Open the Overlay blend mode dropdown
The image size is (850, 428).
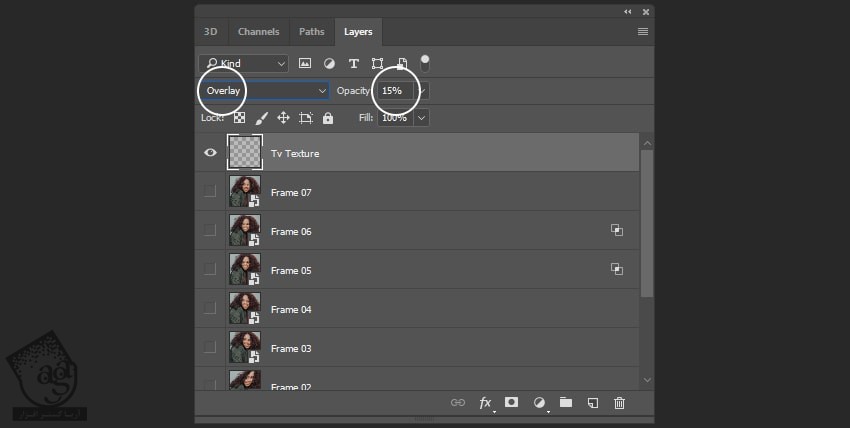point(265,91)
